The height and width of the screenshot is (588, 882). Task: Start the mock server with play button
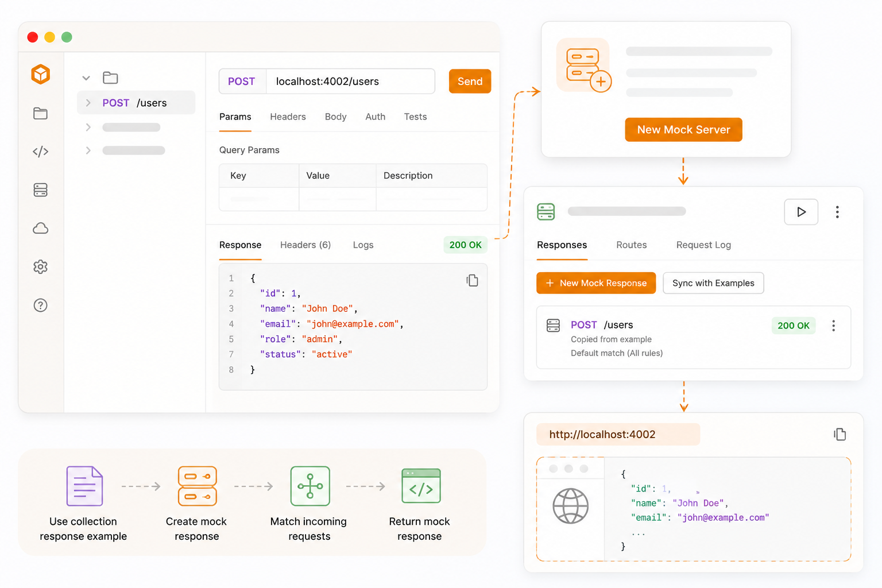(x=801, y=212)
